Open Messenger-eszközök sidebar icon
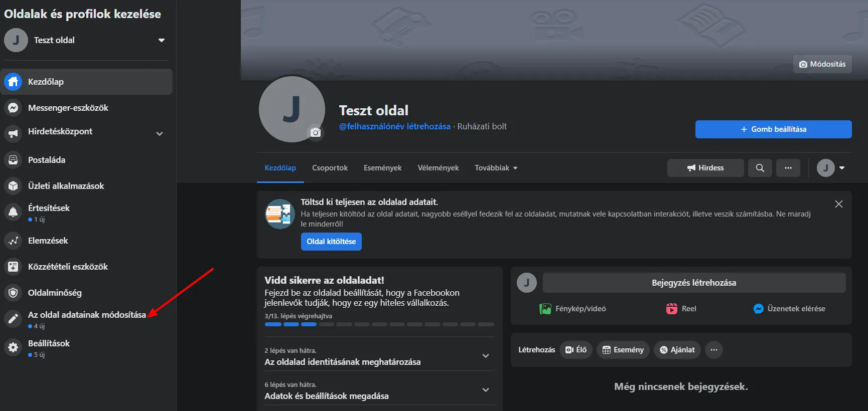The width and height of the screenshot is (868, 411). 13,108
